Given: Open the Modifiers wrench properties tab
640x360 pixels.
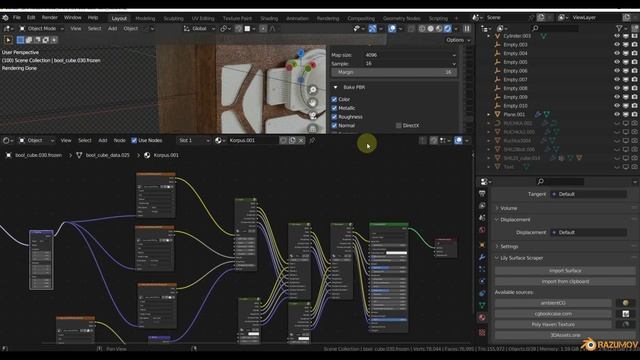Looking at the screenshot, I should pyautogui.click(x=482, y=257).
